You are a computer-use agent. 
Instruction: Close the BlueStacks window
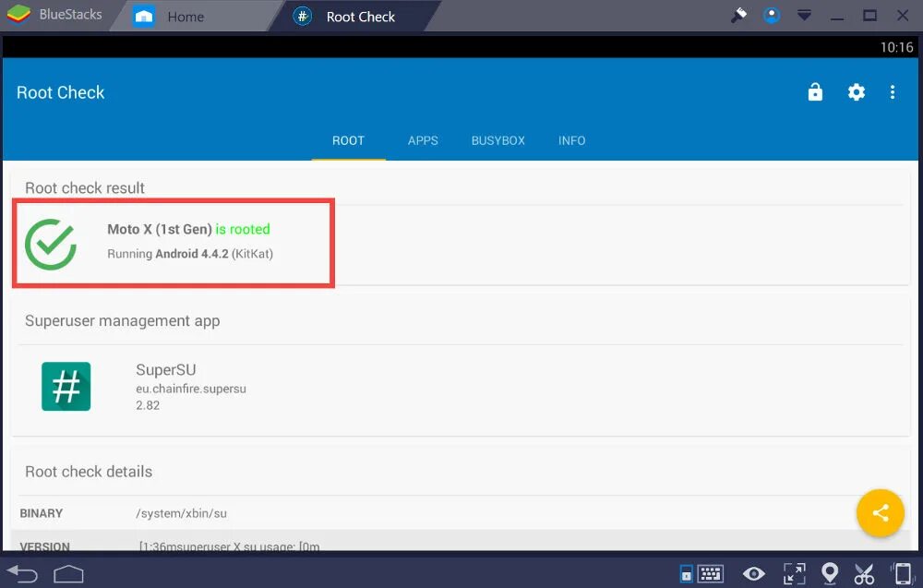pos(903,16)
